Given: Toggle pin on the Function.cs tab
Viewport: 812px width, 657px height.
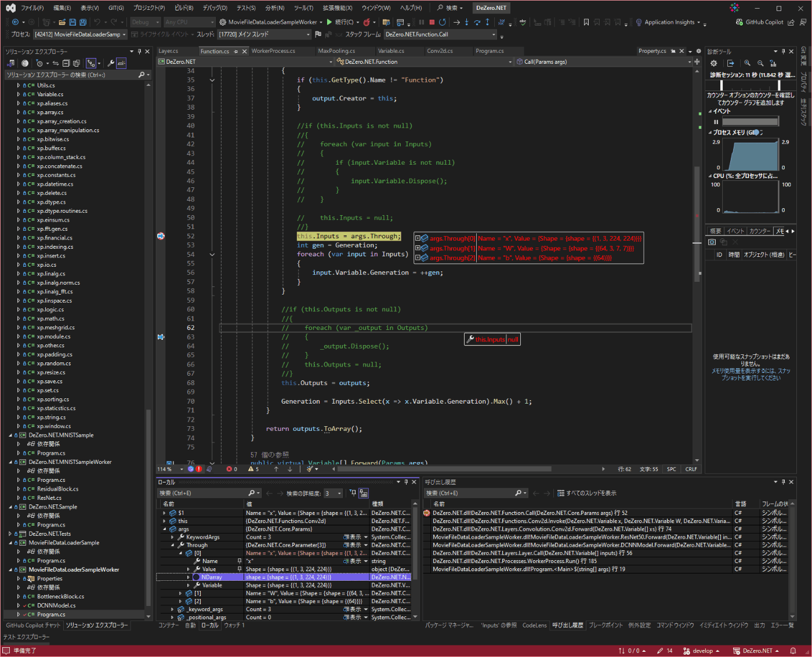Looking at the screenshot, I should tap(236, 52).
